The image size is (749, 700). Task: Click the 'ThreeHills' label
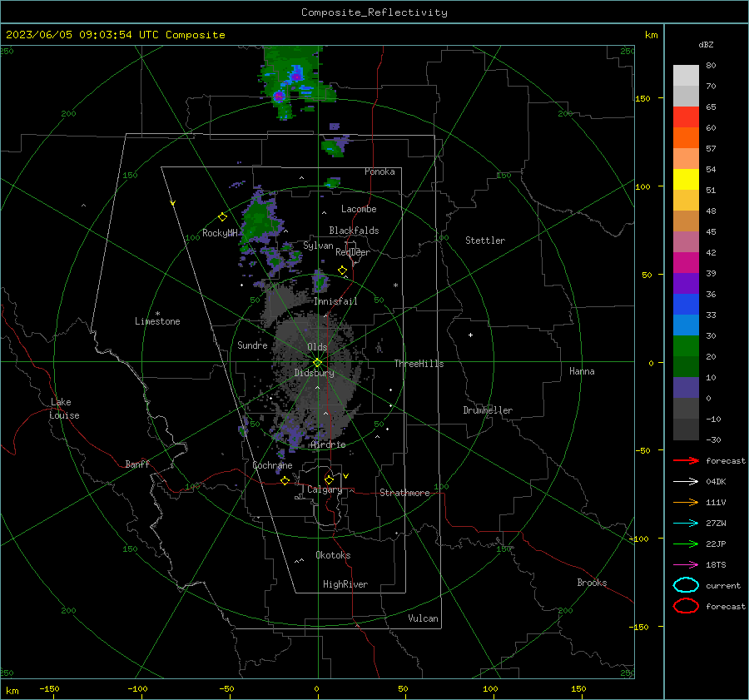419,364
